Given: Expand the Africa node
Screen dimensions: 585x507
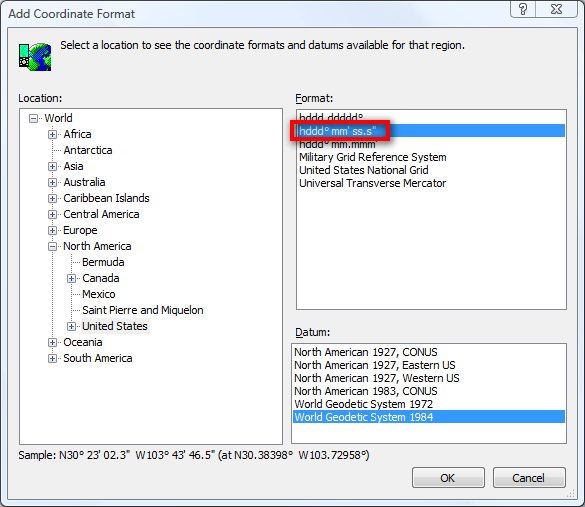Looking at the screenshot, I should pyautogui.click(x=52, y=134).
